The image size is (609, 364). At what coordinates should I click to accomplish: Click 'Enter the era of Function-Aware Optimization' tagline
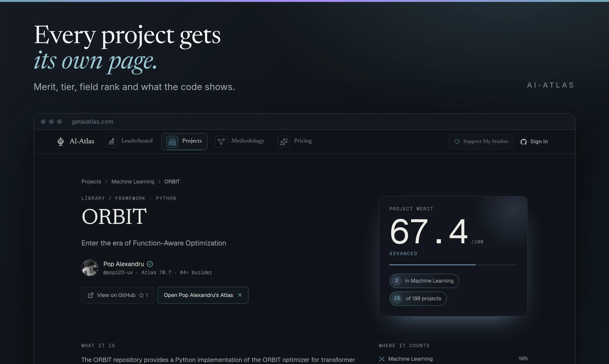point(154,243)
